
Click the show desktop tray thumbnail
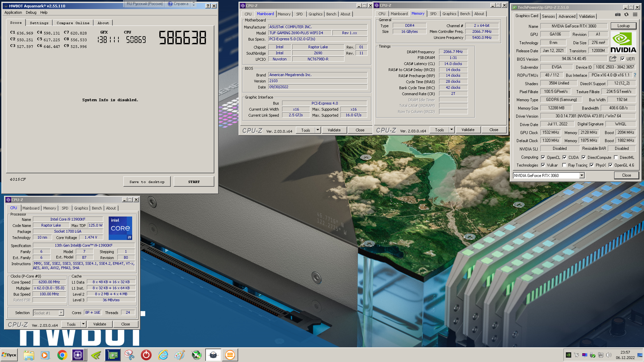[640, 355]
